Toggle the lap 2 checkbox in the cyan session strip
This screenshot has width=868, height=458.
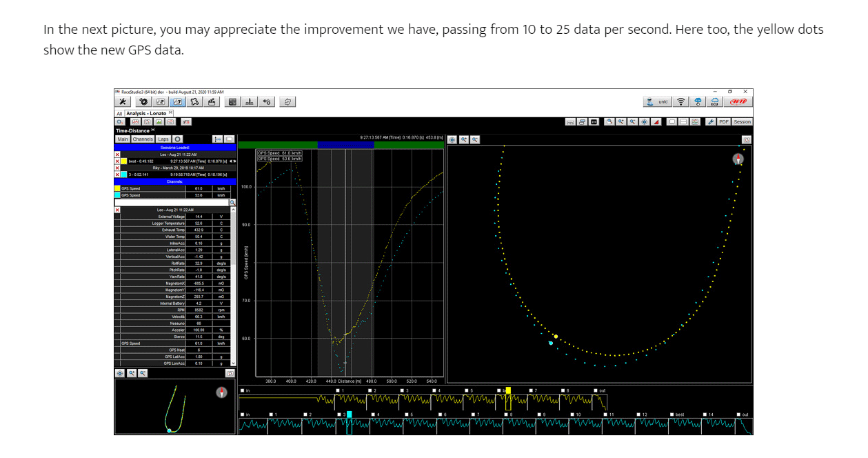pos(305,415)
